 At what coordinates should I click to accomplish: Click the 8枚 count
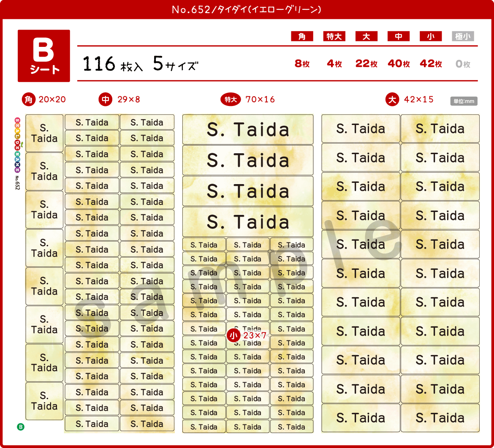pyautogui.click(x=302, y=64)
